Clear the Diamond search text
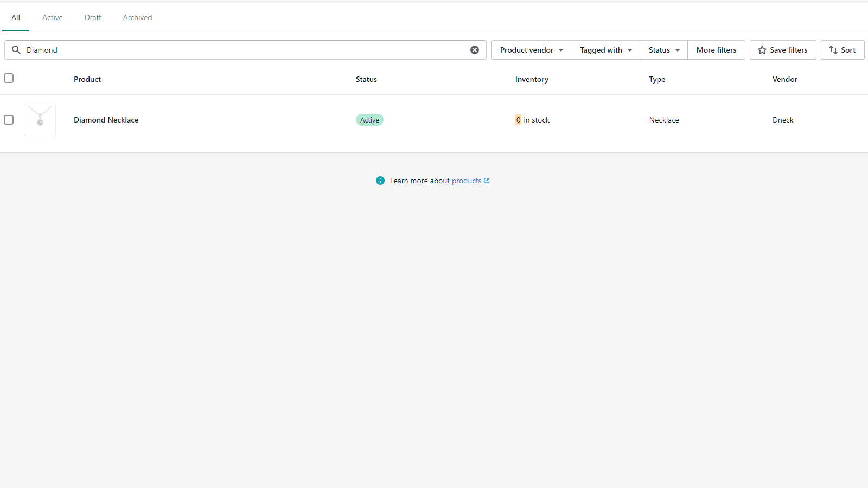 pyautogui.click(x=475, y=50)
